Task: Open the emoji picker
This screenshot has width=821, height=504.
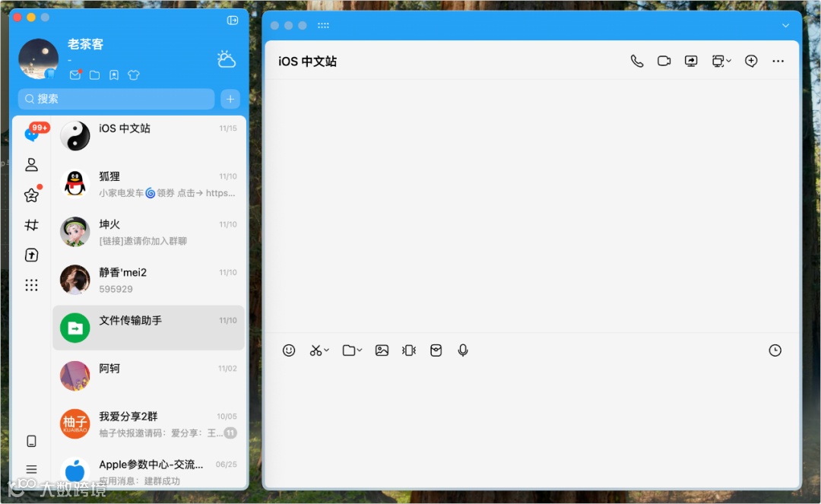Action: pos(289,350)
